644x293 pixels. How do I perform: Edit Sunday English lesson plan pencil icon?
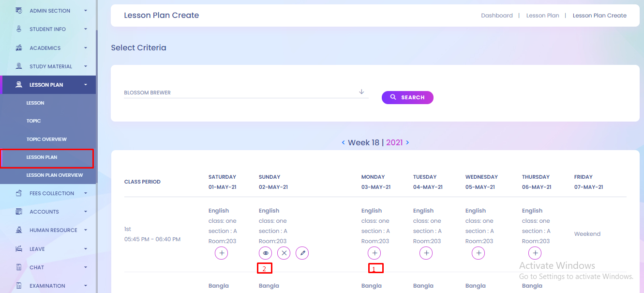[302, 253]
